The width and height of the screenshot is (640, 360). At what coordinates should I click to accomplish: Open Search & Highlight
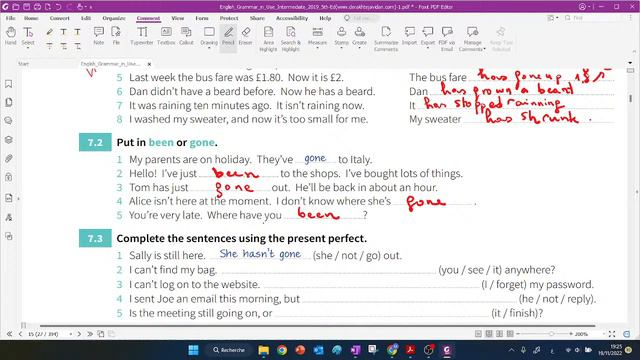(x=291, y=39)
